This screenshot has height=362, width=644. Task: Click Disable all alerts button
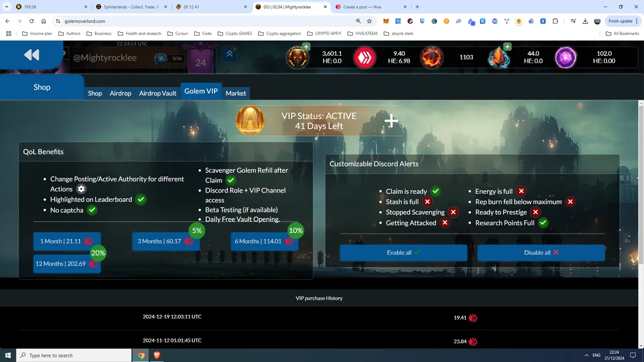click(x=541, y=252)
